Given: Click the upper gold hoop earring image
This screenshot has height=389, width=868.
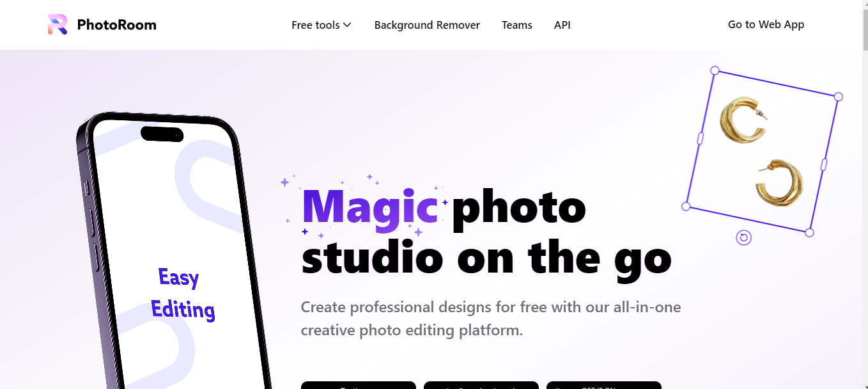Looking at the screenshot, I should 743,120.
